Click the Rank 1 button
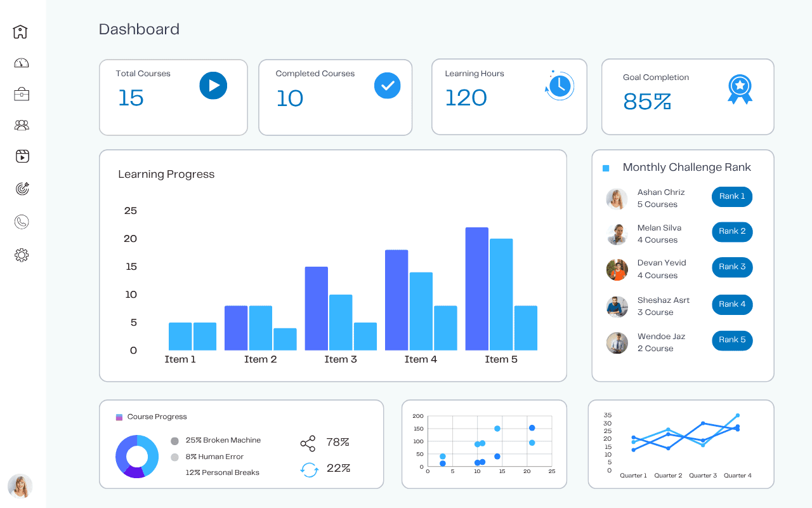The height and width of the screenshot is (508, 812). point(732,197)
